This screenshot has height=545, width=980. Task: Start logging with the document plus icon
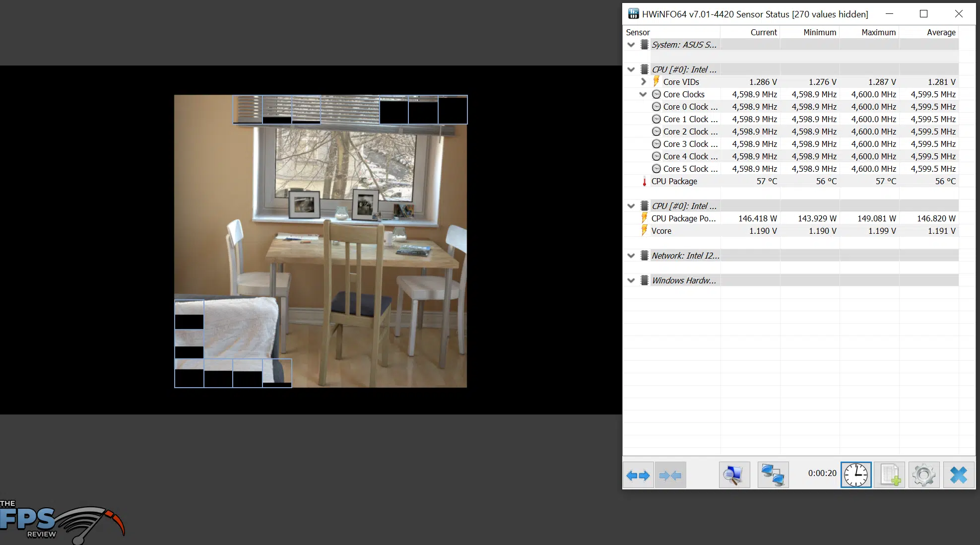[x=890, y=476]
